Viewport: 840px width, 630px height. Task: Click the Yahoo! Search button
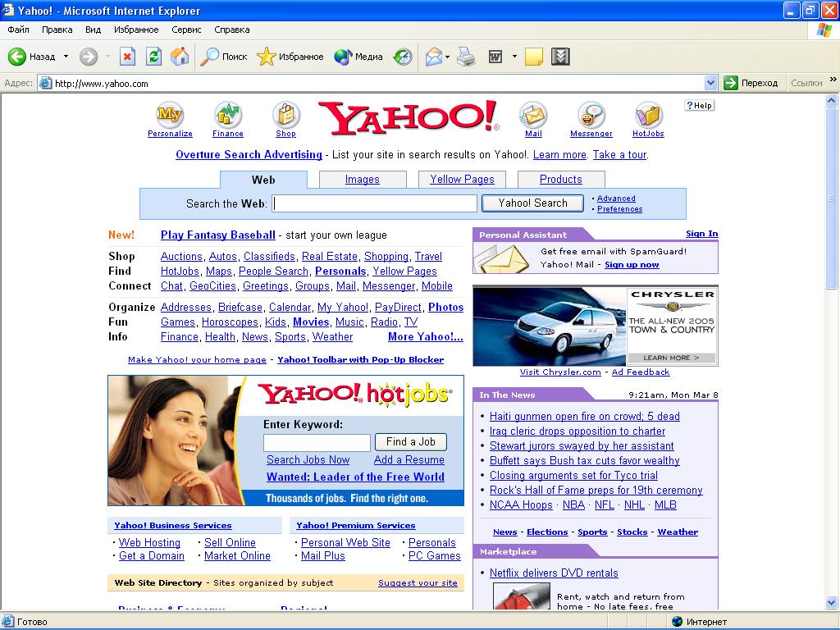532,203
